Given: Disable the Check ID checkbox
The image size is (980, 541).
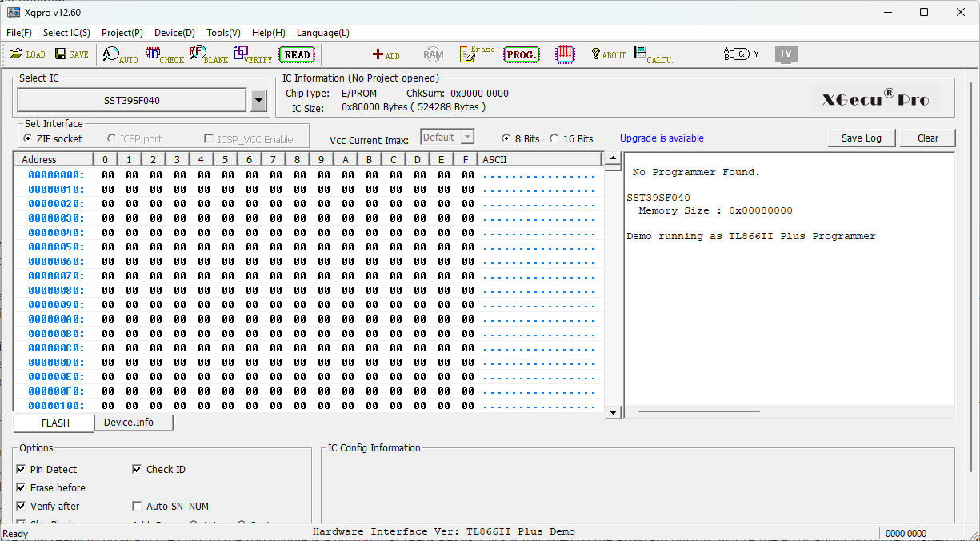Looking at the screenshot, I should [x=137, y=470].
